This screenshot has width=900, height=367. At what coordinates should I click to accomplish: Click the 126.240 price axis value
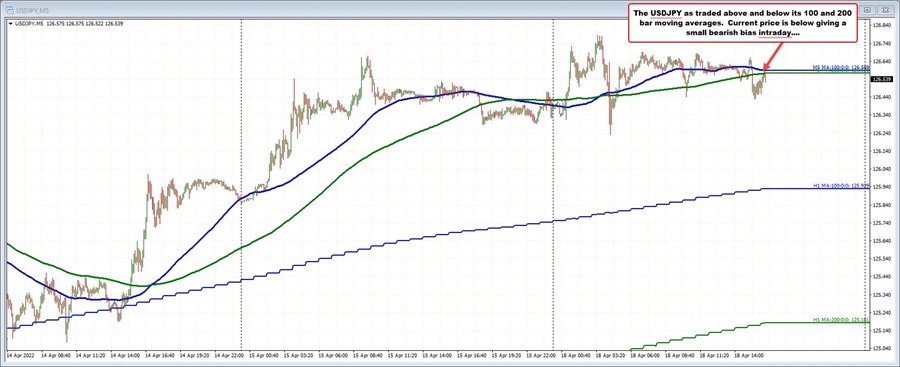(881, 133)
